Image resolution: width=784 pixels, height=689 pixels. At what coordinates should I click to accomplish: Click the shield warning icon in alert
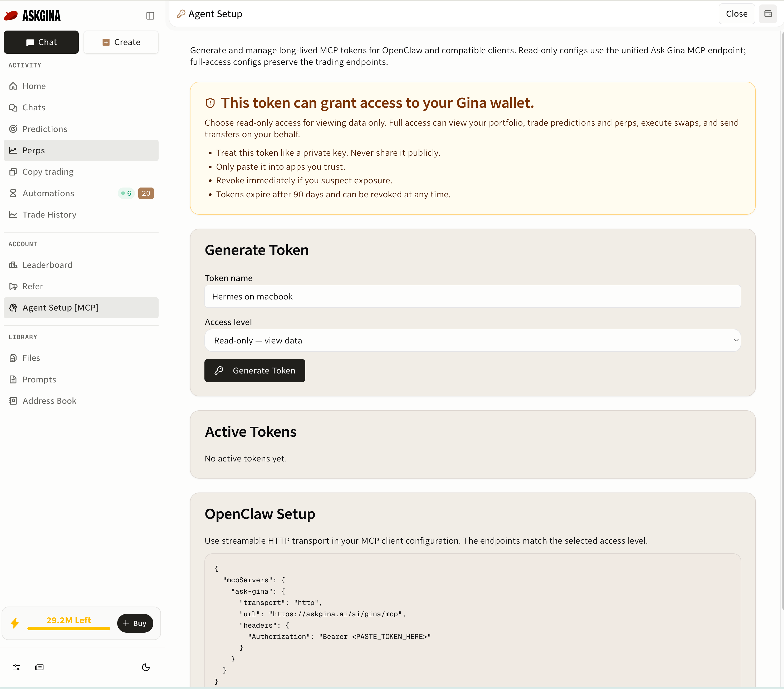[210, 103]
